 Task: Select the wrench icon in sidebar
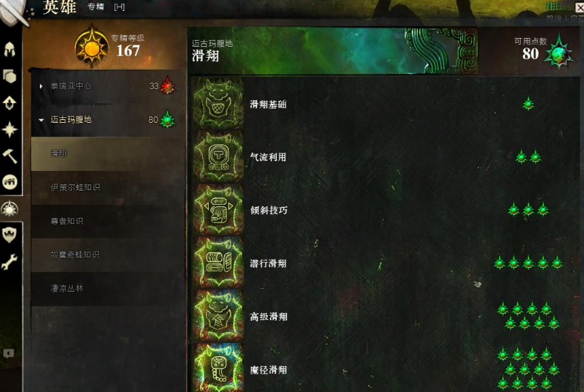9,262
